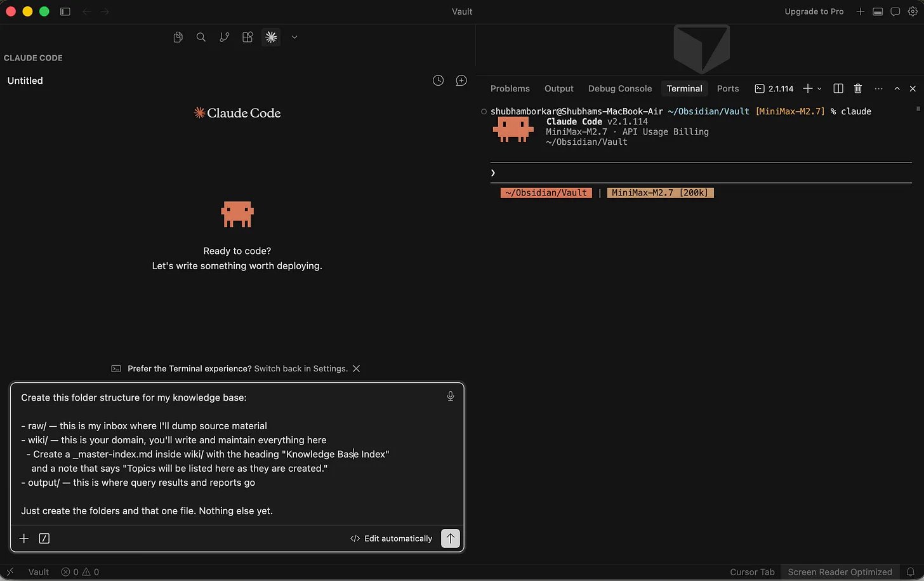Switch to the Ports tab
The width and height of the screenshot is (924, 581).
point(728,89)
